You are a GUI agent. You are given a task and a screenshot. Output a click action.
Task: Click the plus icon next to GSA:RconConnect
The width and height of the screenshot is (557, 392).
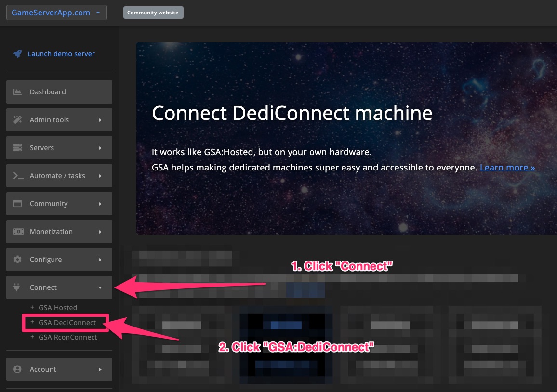pyautogui.click(x=32, y=337)
